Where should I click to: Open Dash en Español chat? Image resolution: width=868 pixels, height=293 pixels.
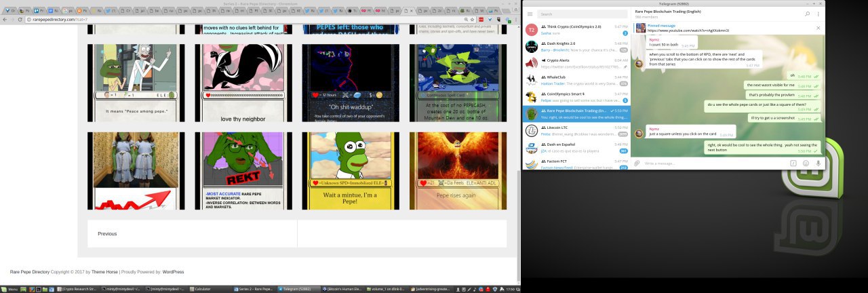[x=576, y=148]
